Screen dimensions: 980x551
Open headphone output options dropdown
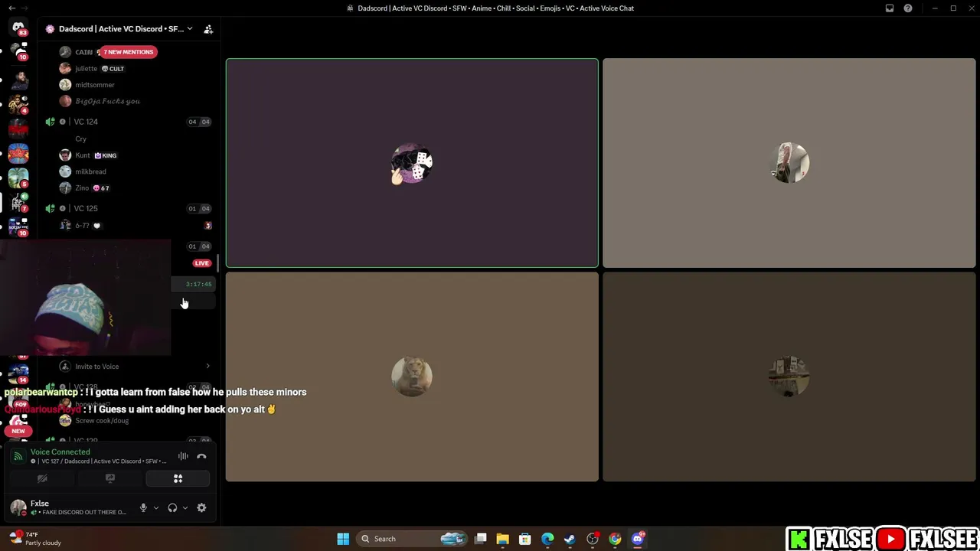coord(185,508)
